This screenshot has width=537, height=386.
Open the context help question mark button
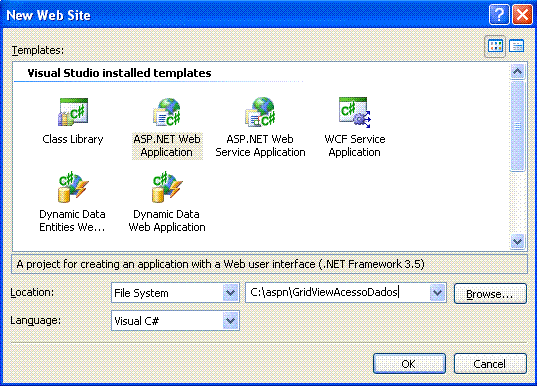click(499, 15)
